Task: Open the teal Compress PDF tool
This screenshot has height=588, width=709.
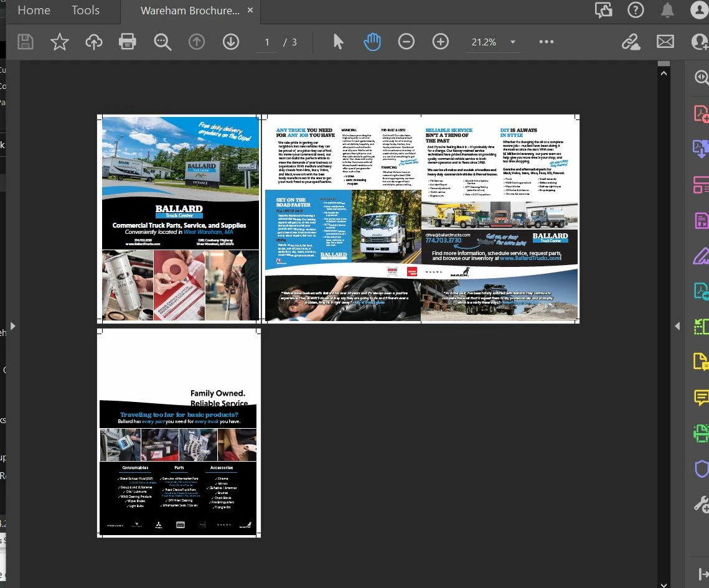Action: (702, 291)
